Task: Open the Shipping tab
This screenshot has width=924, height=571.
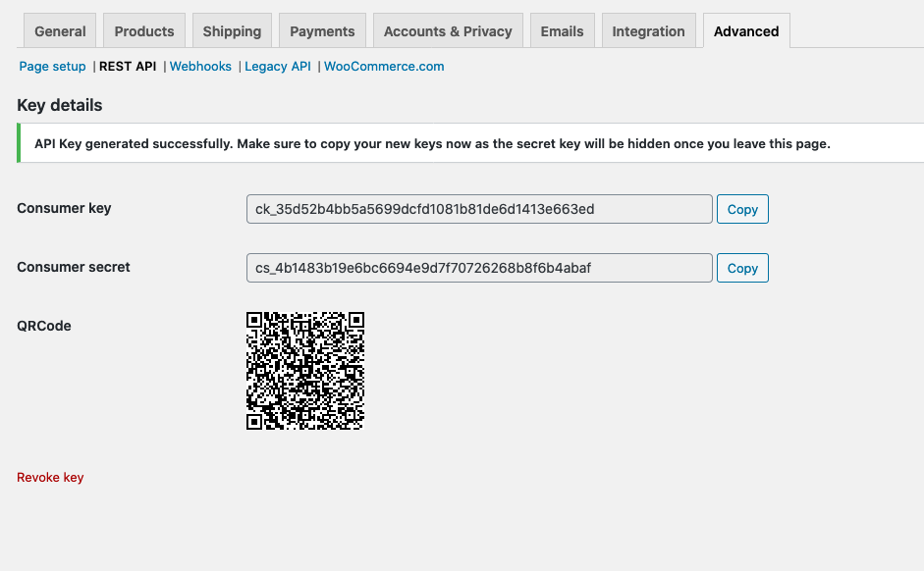Action: pyautogui.click(x=232, y=31)
